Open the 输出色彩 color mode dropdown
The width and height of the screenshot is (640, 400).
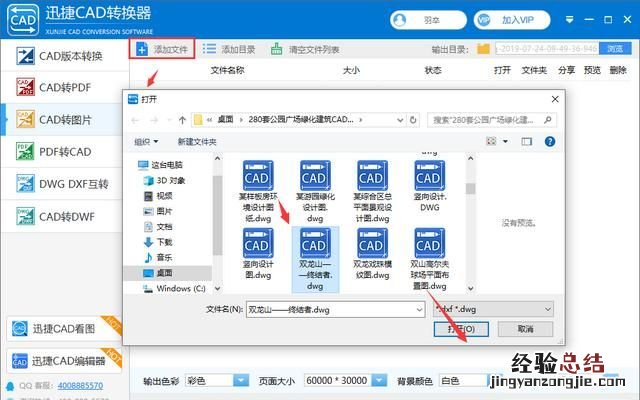point(241,380)
